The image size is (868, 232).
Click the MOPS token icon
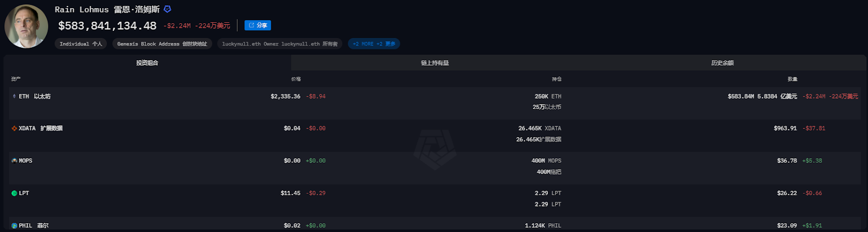click(14, 161)
